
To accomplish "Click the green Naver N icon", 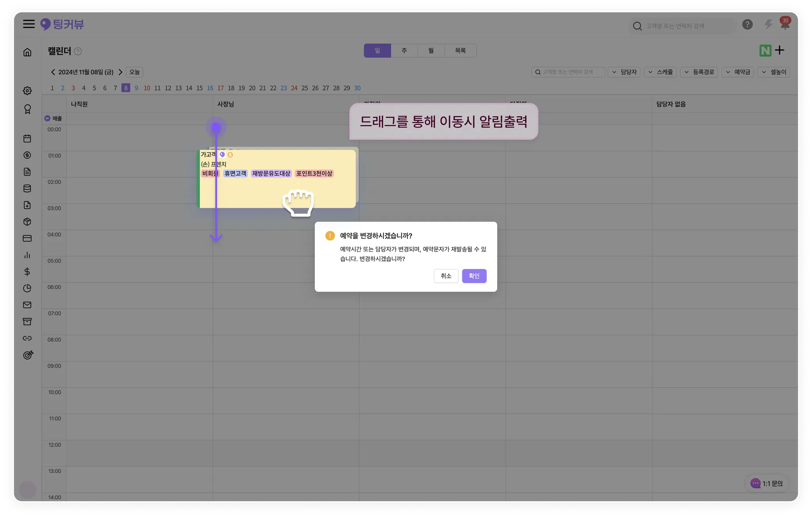I will pos(765,51).
